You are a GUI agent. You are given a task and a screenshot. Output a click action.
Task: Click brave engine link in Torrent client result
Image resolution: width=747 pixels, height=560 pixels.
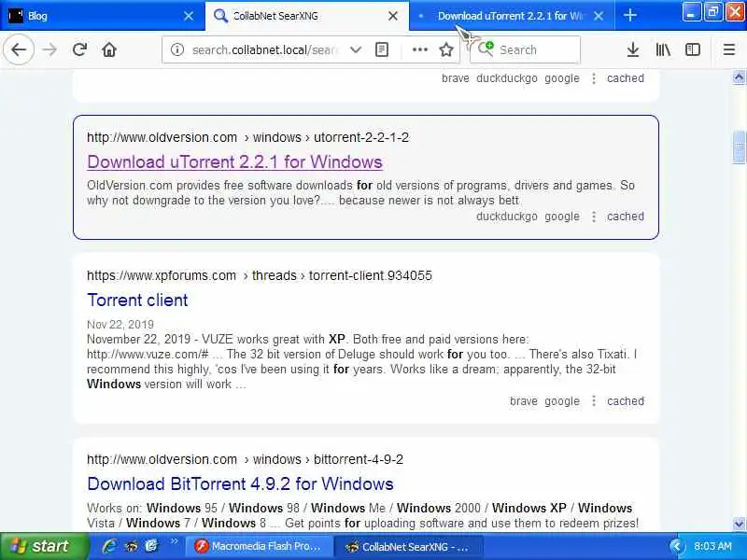pyautogui.click(x=524, y=401)
